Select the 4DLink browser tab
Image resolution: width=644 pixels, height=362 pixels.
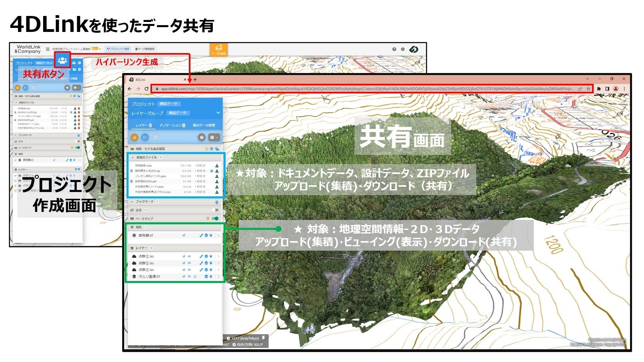click(x=158, y=79)
